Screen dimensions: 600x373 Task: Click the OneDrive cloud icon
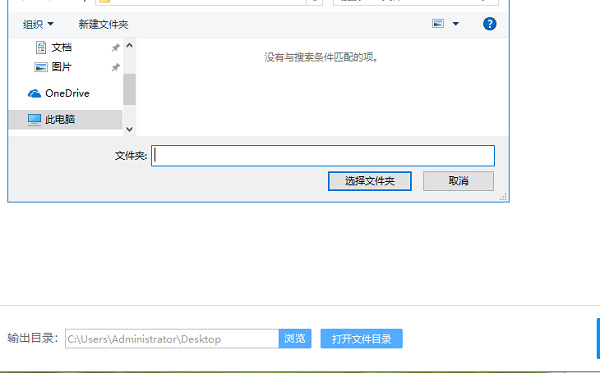tap(34, 94)
